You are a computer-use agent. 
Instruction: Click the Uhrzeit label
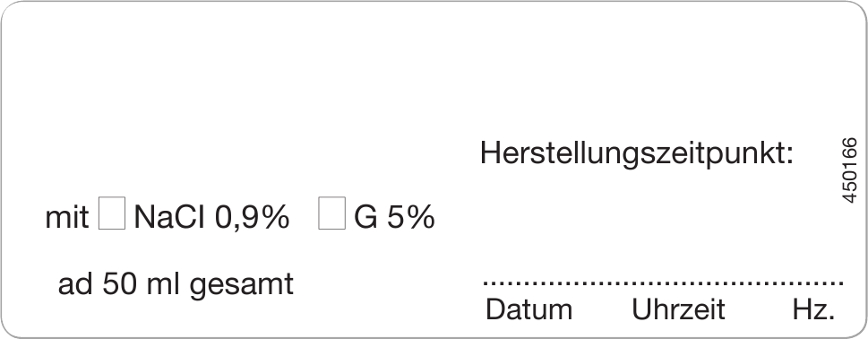(x=678, y=309)
